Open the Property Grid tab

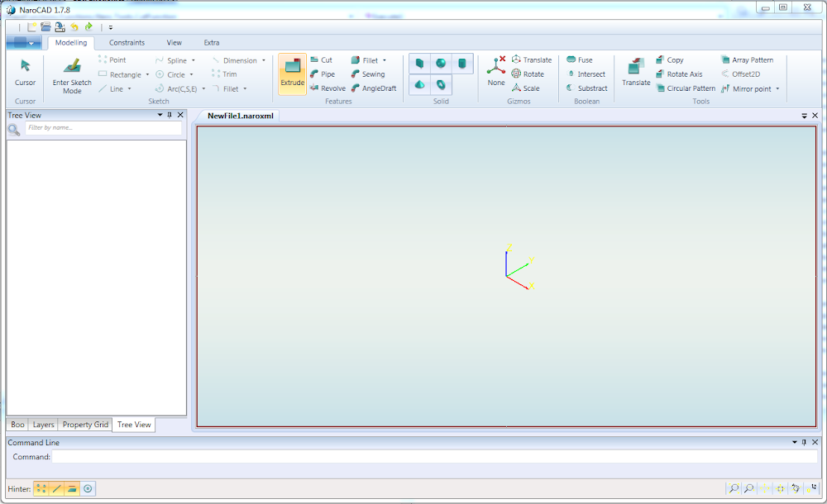(85, 425)
